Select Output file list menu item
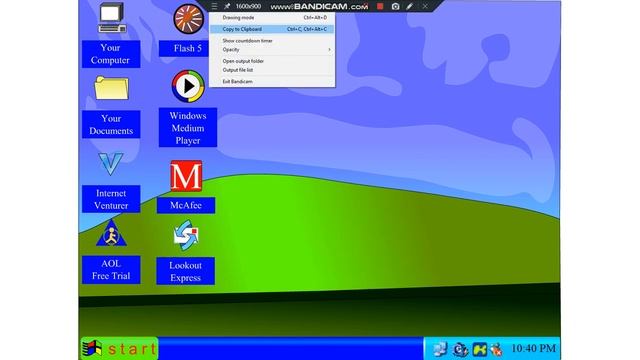The image size is (640, 360). point(272,70)
